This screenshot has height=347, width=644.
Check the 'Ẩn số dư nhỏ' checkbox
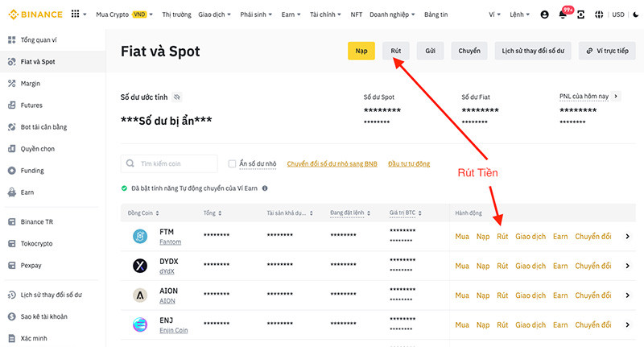click(232, 163)
